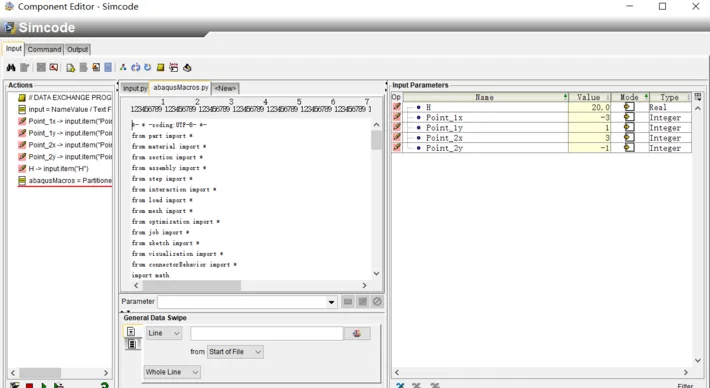This screenshot has width=710, height=388.
Task: Select the input = NameValue action row
Action: click(x=64, y=109)
